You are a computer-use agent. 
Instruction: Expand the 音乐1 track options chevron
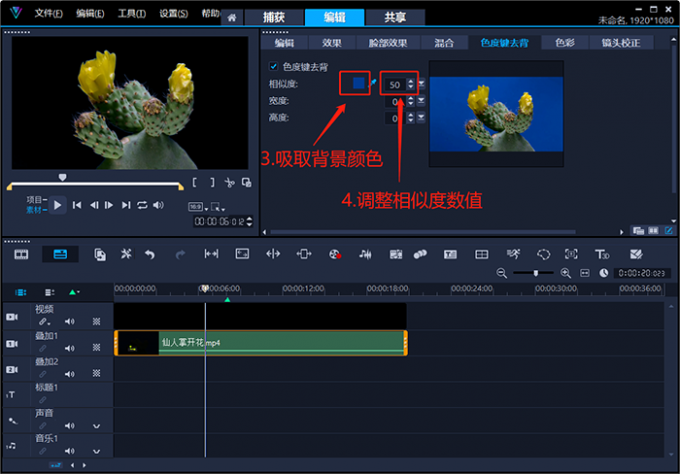[x=96, y=452]
